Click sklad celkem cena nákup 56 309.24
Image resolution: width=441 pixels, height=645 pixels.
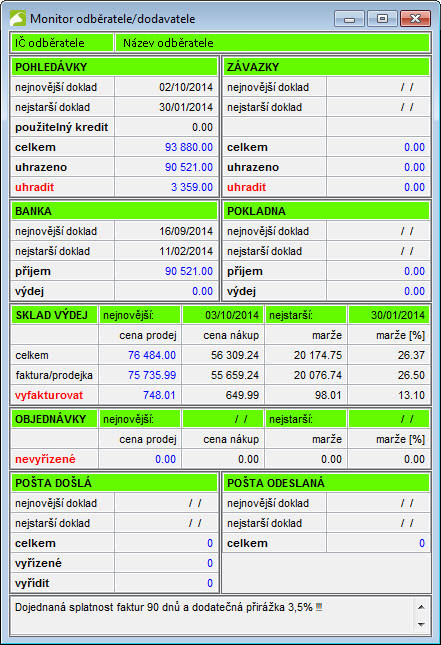coord(235,355)
